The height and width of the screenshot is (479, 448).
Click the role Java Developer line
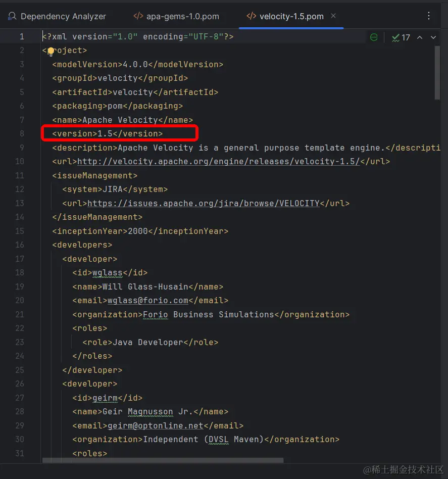150,343
